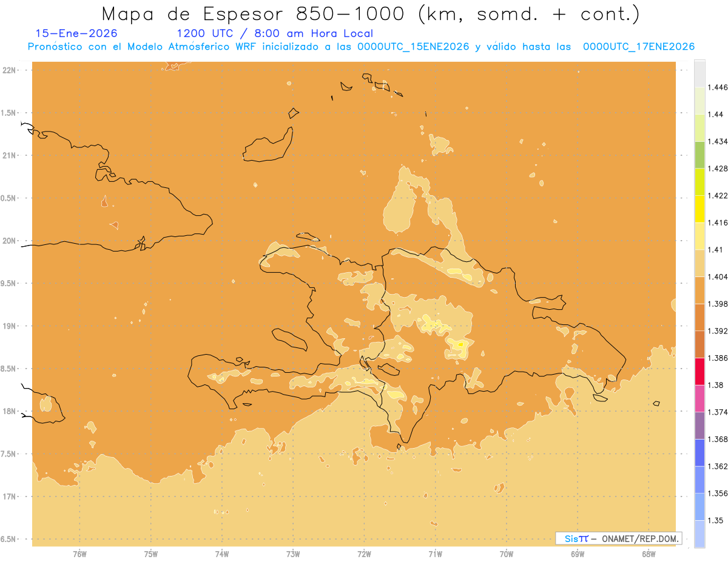Click the '72W' longitude label
The image size is (728, 562).
364,554
